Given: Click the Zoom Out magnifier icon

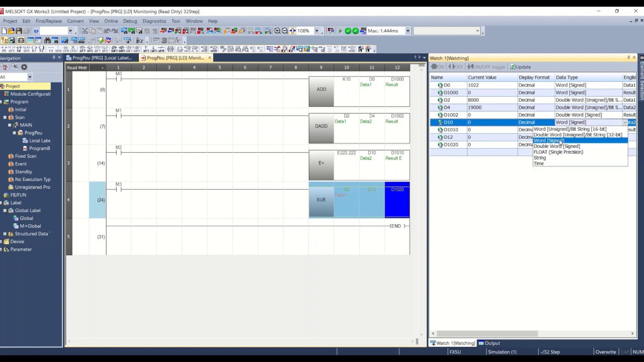Looking at the screenshot, I should (x=285, y=31).
